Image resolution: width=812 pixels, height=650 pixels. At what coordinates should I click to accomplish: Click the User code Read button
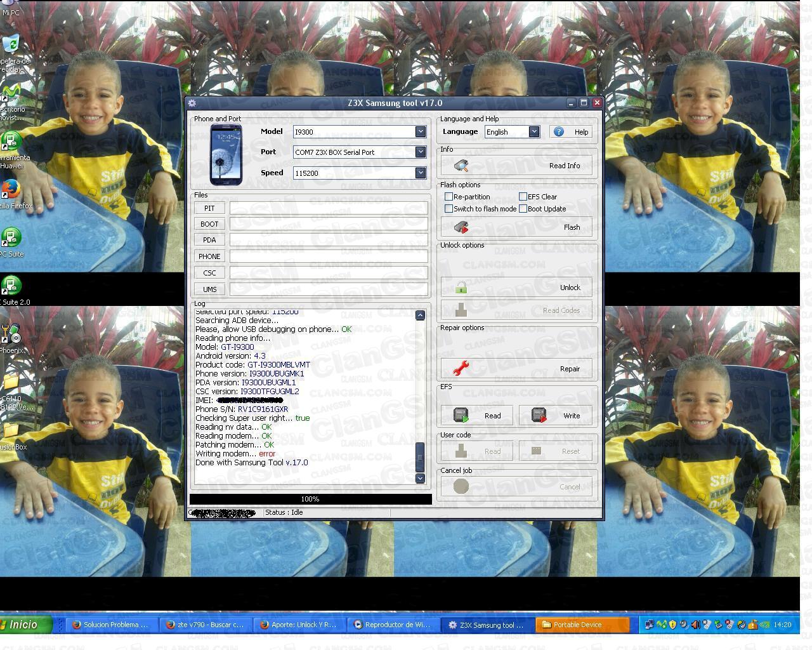click(477, 451)
